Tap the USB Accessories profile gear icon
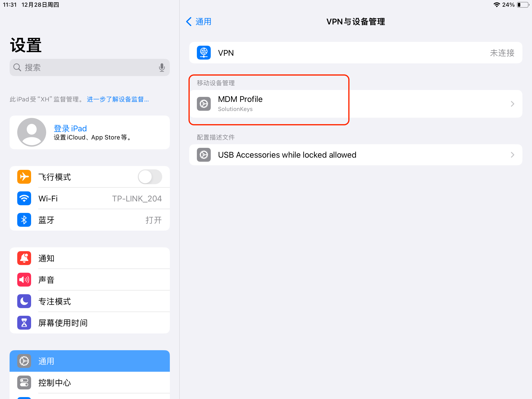 pyautogui.click(x=204, y=155)
